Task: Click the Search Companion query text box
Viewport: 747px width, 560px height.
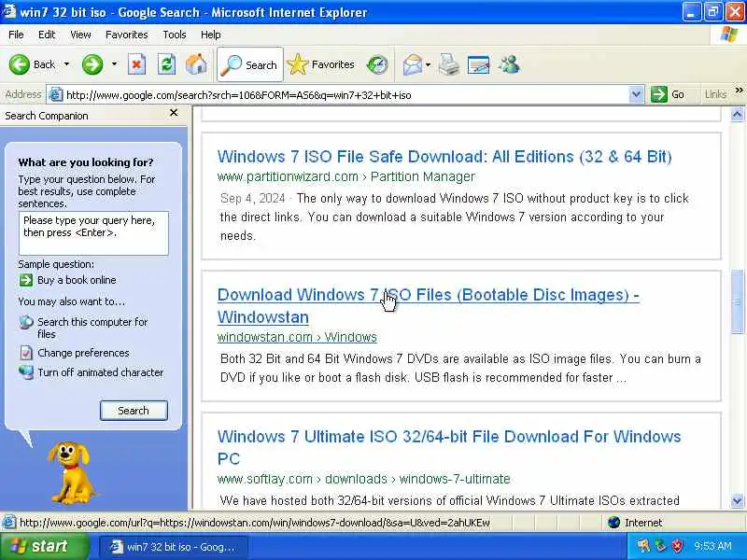Action: pyautogui.click(x=93, y=233)
